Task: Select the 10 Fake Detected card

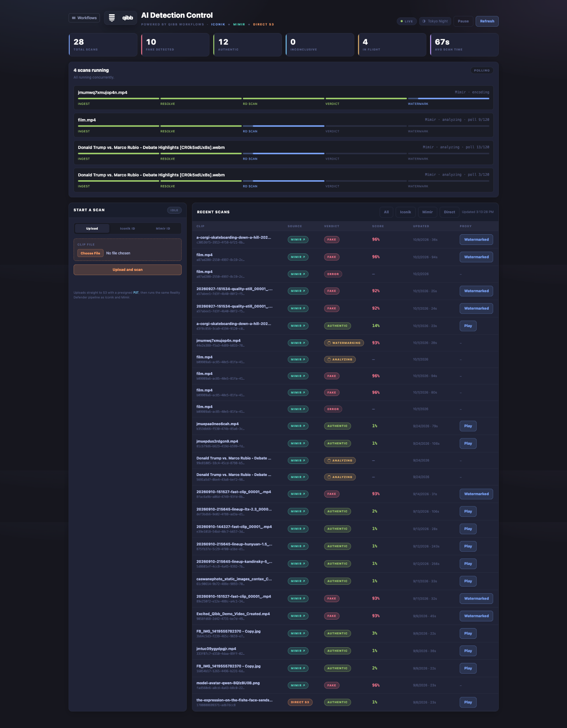Action: [175, 45]
